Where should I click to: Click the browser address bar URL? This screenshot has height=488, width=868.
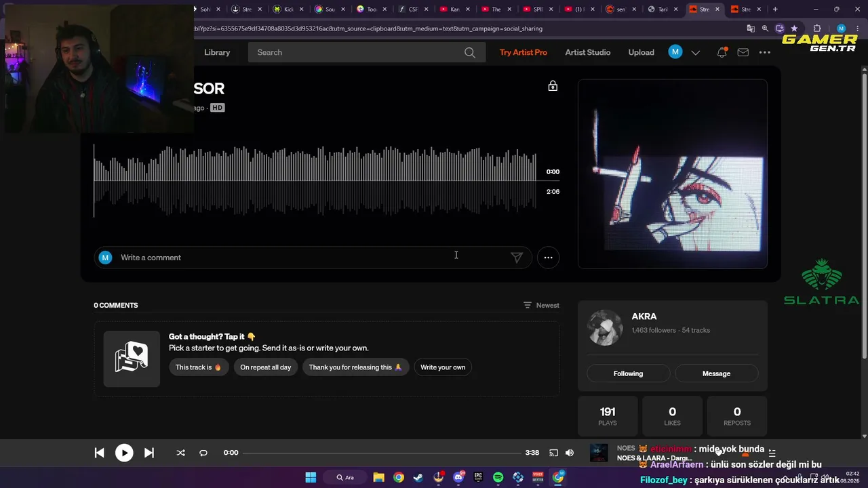(x=368, y=28)
